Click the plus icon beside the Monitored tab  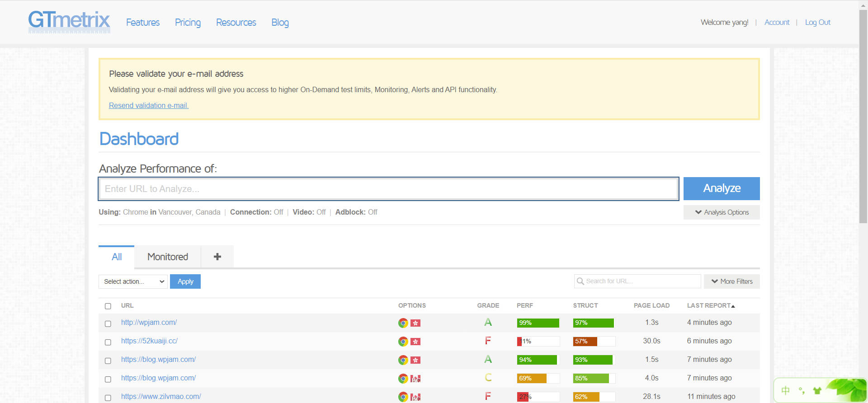click(x=217, y=257)
